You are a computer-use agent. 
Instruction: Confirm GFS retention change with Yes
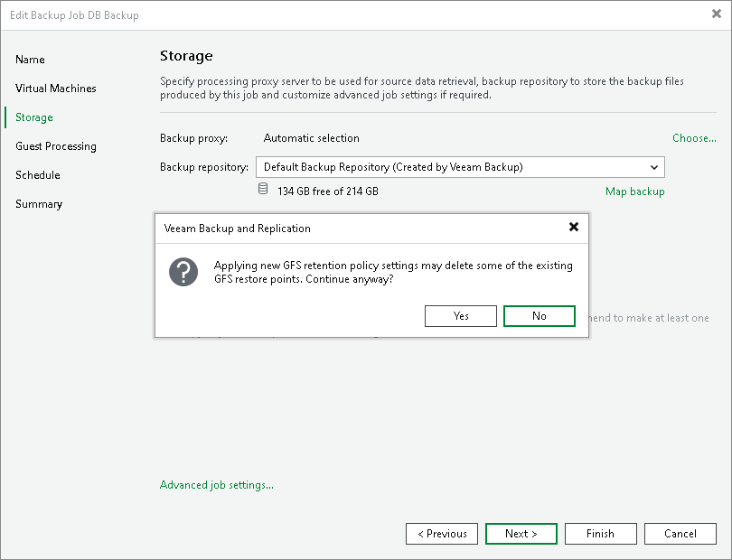coord(460,316)
